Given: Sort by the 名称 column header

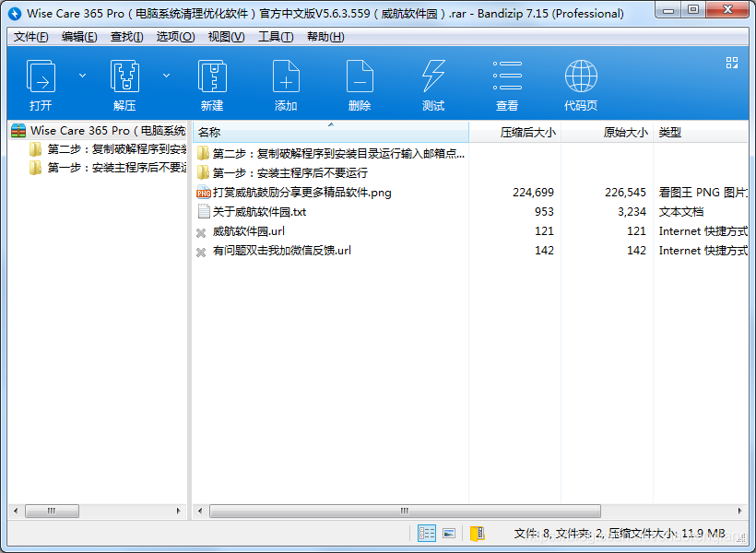Looking at the screenshot, I should click(331, 132).
